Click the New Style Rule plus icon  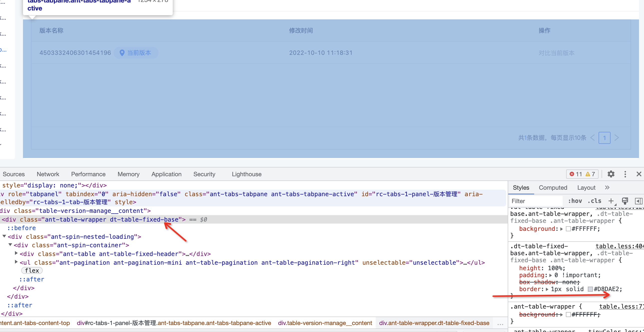(612, 201)
